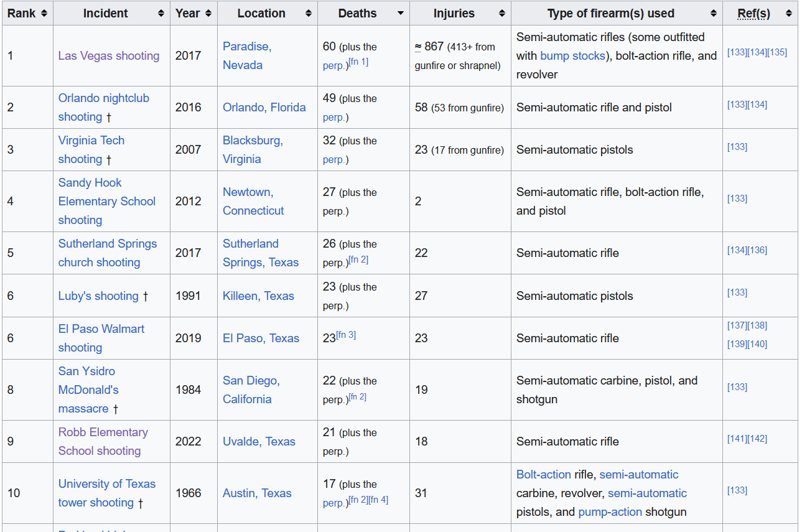802x532 pixels.
Task: Sort table by Incident column arrows
Action: click(161, 13)
